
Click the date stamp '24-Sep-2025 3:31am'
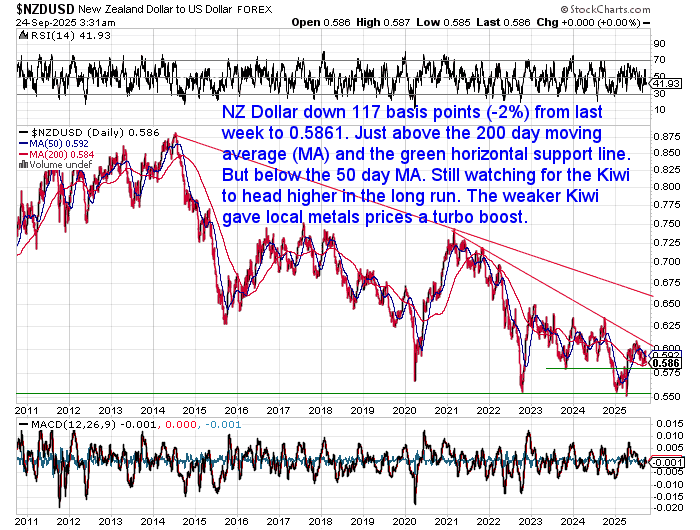point(65,22)
